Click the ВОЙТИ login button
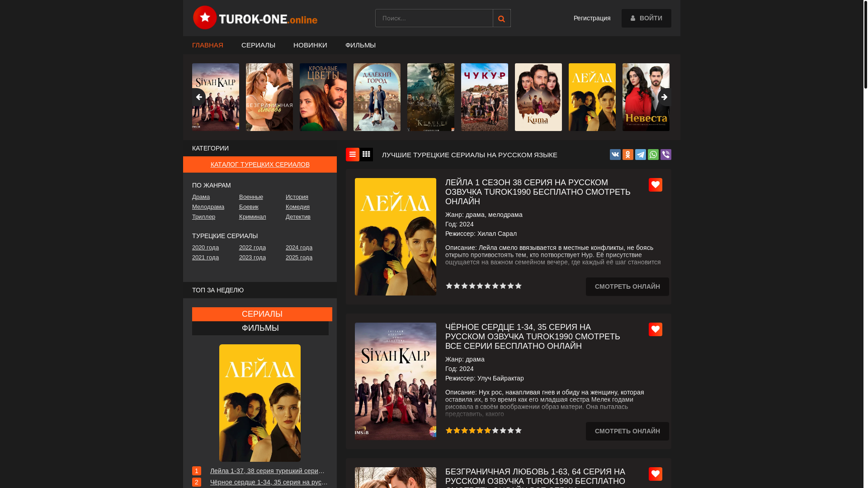 tap(646, 18)
